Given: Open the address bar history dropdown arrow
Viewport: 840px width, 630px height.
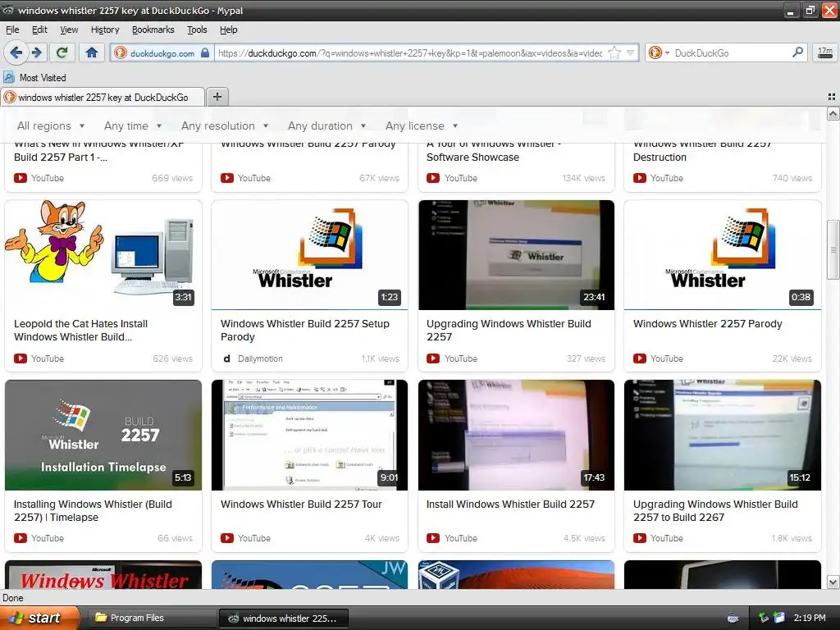Looking at the screenshot, I should pyautogui.click(x=631, y=53).
